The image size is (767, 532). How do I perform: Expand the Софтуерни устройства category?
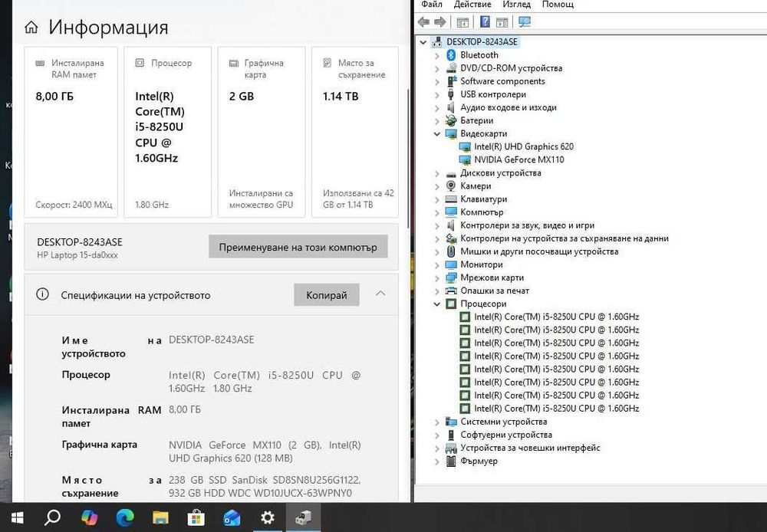tap(437, 435)
